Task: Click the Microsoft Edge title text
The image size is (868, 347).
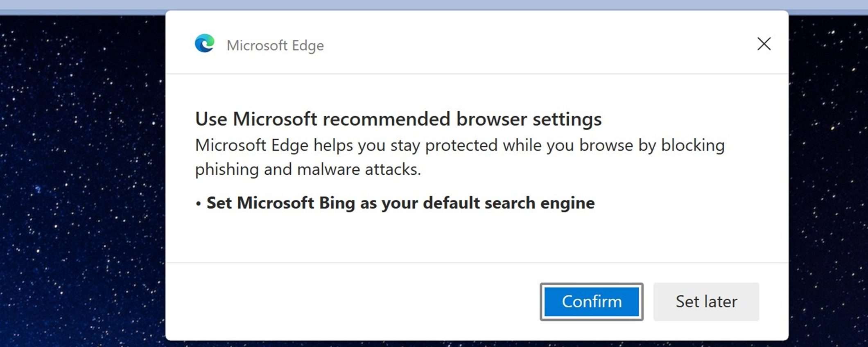Action: (x=275, y=45)
